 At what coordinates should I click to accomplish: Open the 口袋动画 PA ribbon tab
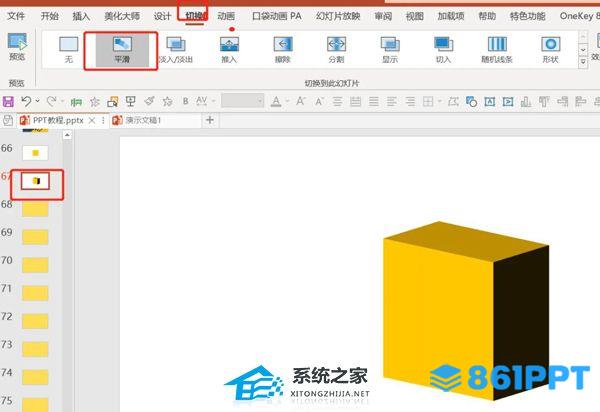(x=277, y=16)
